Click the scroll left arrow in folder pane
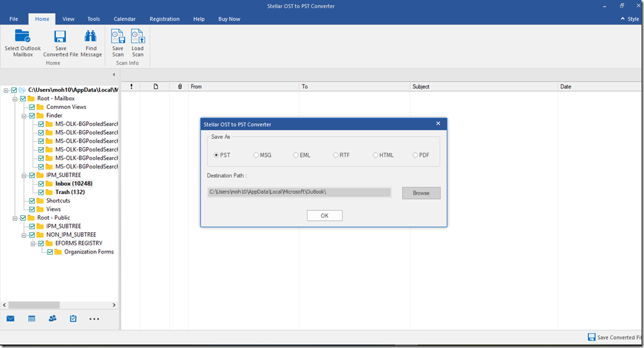Screen dimensions: 644x348 point(4,305)
